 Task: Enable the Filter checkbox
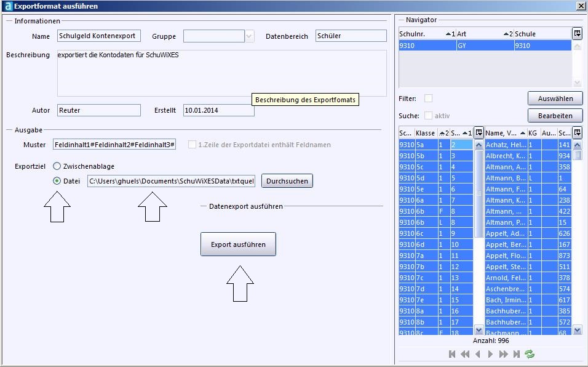pyautogui.click(x=429, y=99)
